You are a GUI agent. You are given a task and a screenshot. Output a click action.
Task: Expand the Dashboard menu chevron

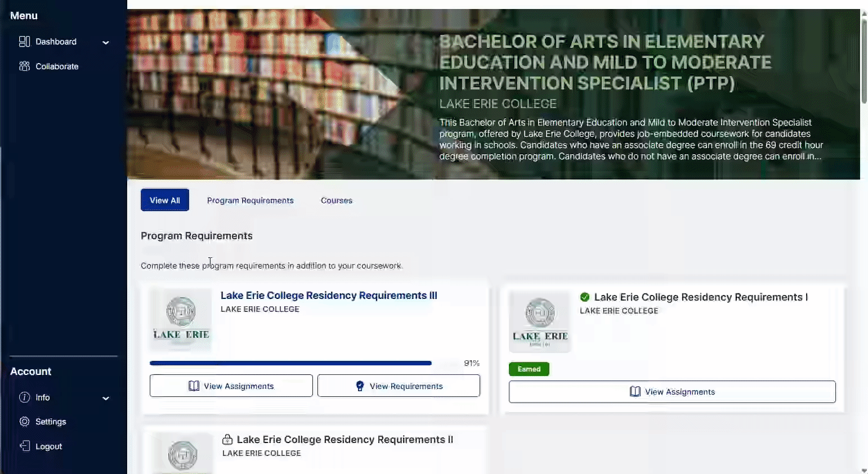tap(105, 42)
